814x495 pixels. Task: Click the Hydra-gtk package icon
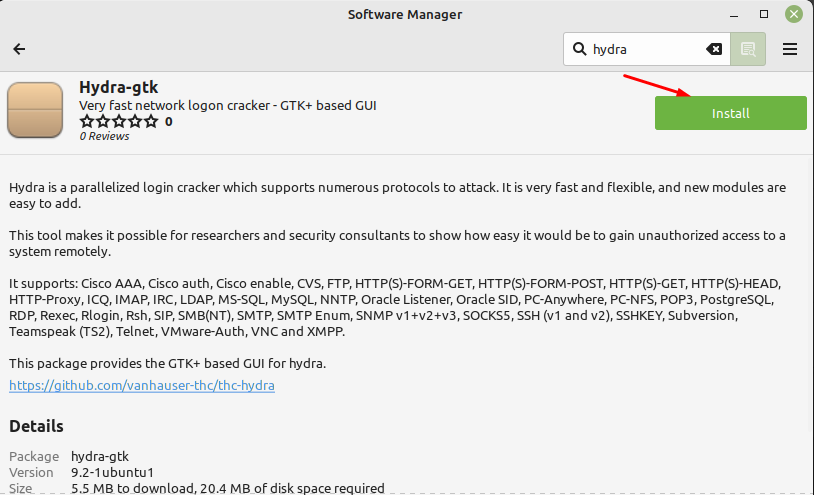(37, 111)
